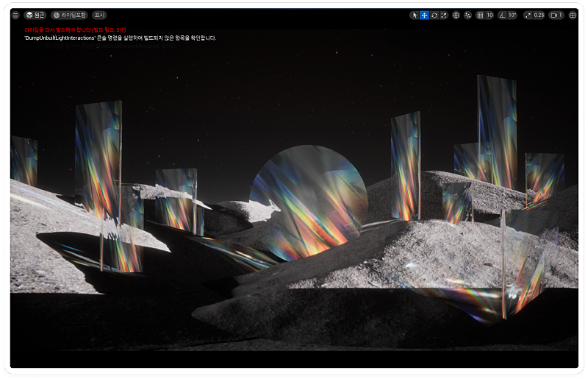Toggle world/local coordinate space globe icon
Screen dimensions: 588x379
coord(456,15)
